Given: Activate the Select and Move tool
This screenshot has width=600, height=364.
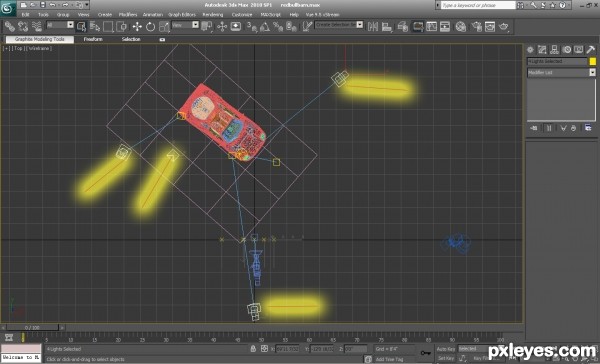Looking at the screenshot, I should tap(137, 26).
